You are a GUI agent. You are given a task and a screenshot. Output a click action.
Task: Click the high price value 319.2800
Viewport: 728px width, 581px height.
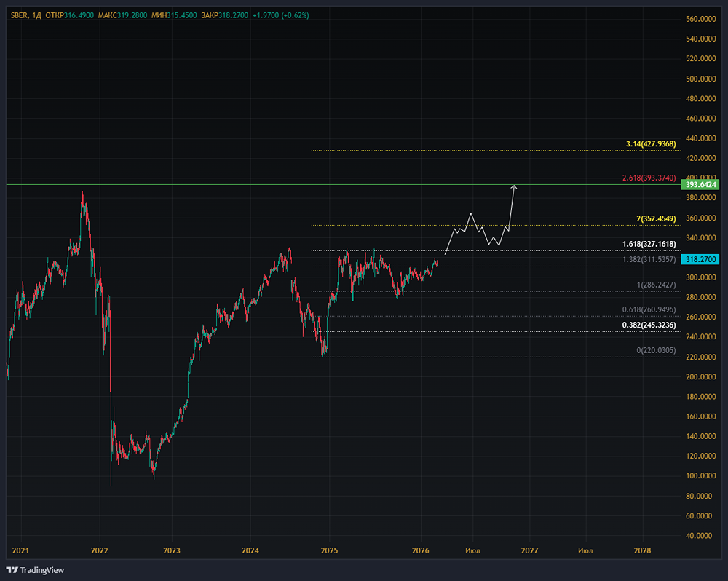pos(132,15)
